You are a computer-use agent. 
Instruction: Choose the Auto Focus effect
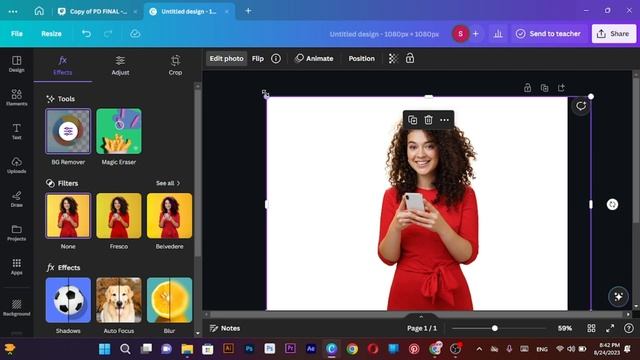119,300
